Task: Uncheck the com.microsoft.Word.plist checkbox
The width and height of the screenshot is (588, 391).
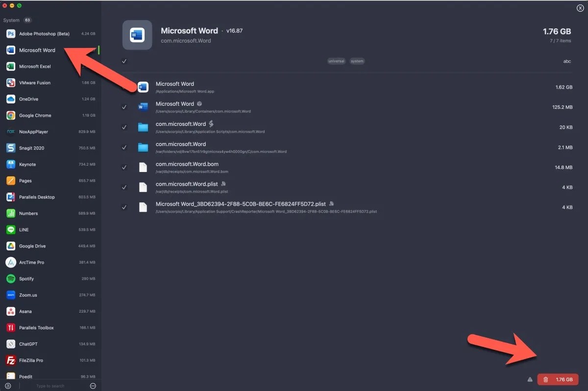Action: (124, 187)
